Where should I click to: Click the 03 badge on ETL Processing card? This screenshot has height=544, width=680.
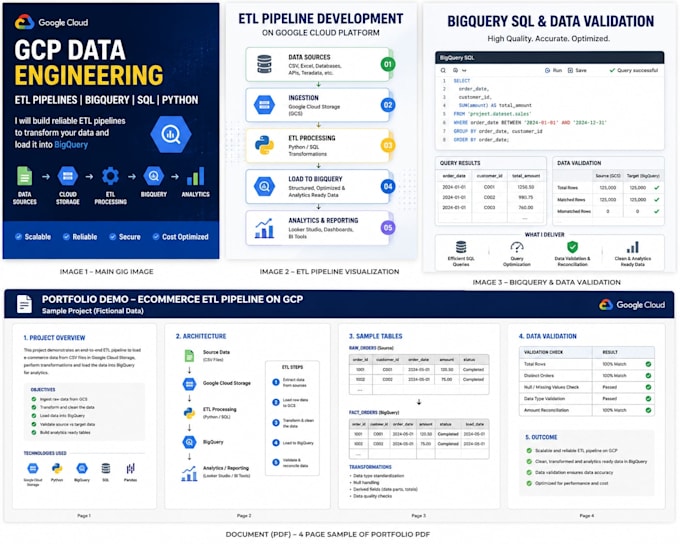(x=388, y=145)
